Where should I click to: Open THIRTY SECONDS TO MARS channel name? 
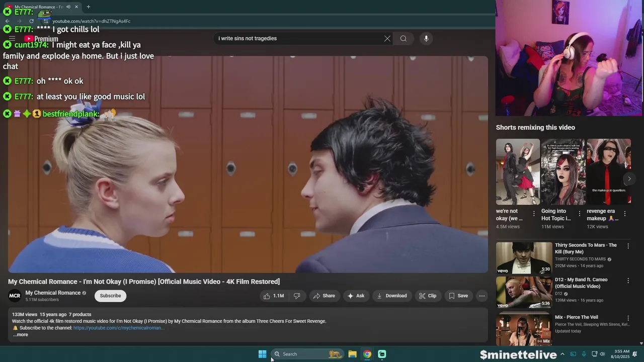coord(580,259)
